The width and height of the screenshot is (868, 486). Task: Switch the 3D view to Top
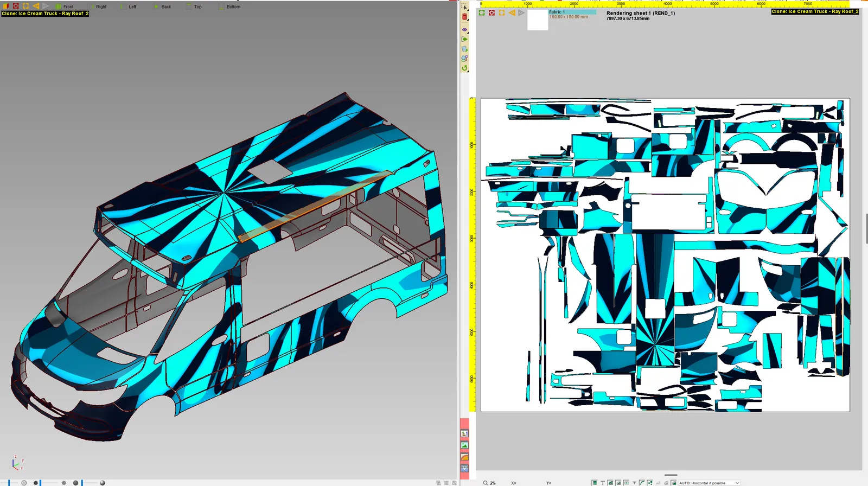pyautogui.click(x=194, y=7)
